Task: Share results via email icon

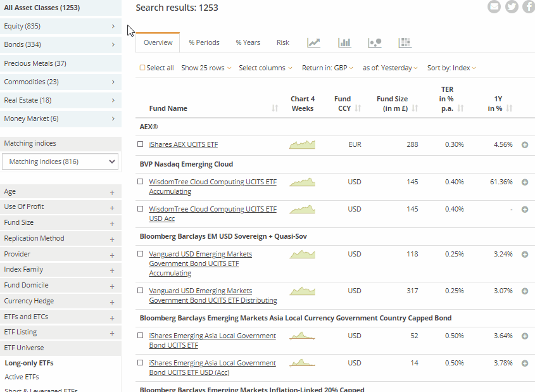Action: coord(494,7)
